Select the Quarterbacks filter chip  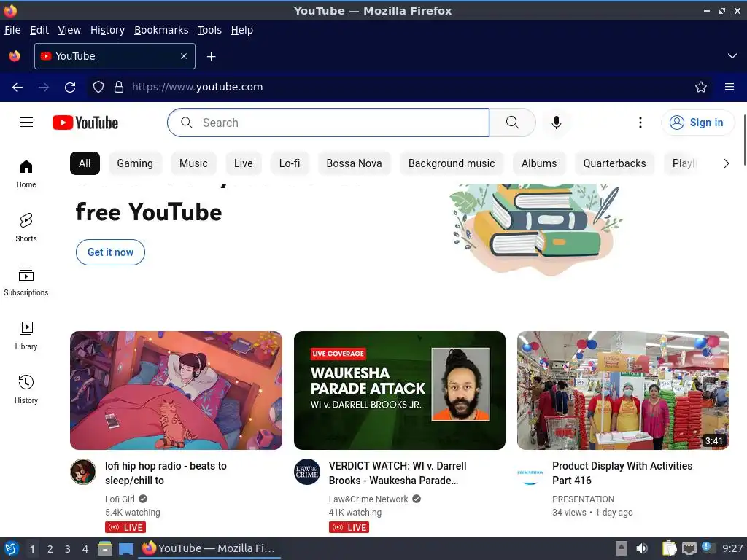[x=614, y=163]
